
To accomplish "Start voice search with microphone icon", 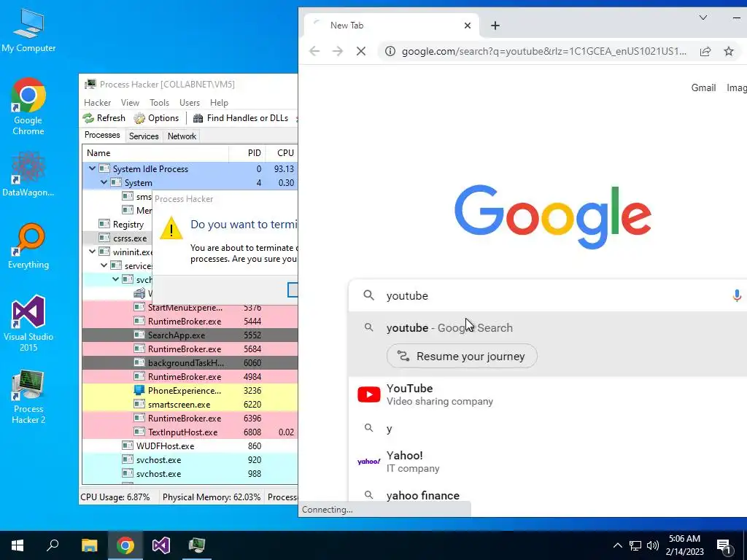I will (737, 296).
